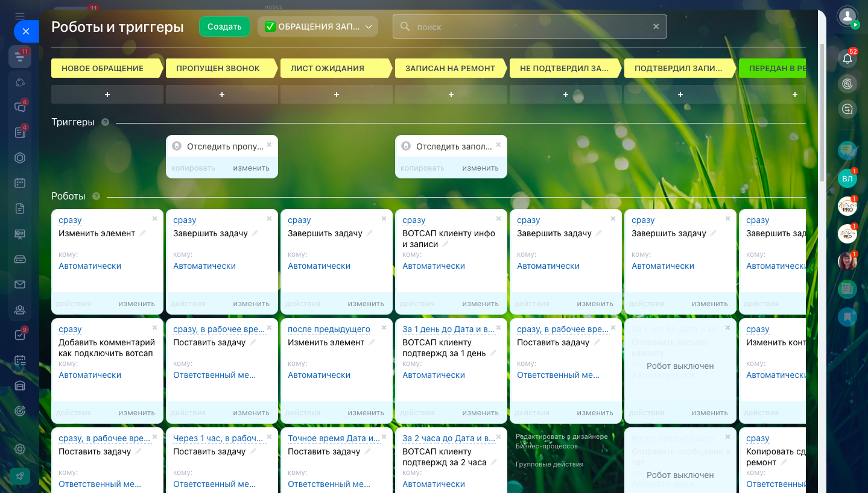The height and width of the screenshot is (493, 868).
Task: Open the Через 1 час delay setting
Action: (x=219, y=439)
